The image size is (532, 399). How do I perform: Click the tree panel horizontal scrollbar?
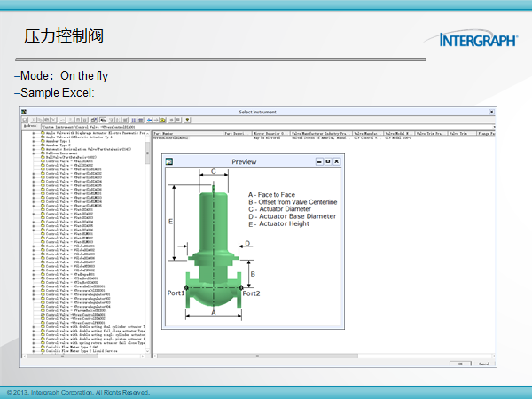tap(84, 356)
